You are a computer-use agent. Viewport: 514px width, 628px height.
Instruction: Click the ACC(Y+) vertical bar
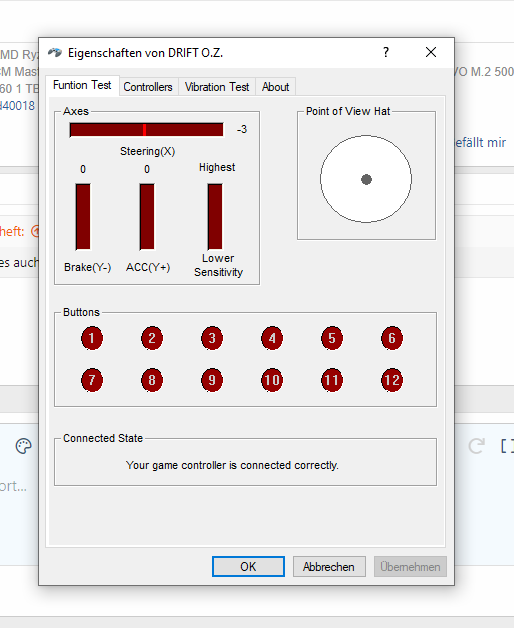(147, 217)
